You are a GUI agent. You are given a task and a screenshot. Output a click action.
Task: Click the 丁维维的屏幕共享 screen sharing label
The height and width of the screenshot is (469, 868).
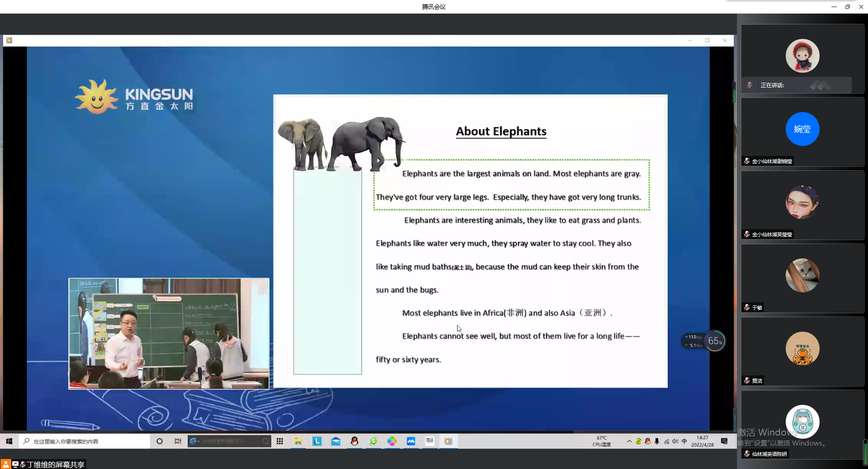pyautogui.click(x=56, y=464)
